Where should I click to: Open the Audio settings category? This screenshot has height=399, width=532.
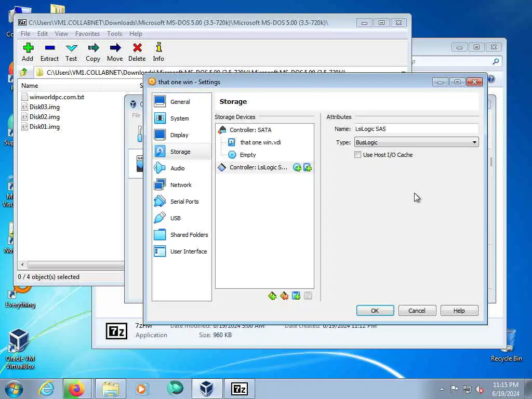point(181,168)
